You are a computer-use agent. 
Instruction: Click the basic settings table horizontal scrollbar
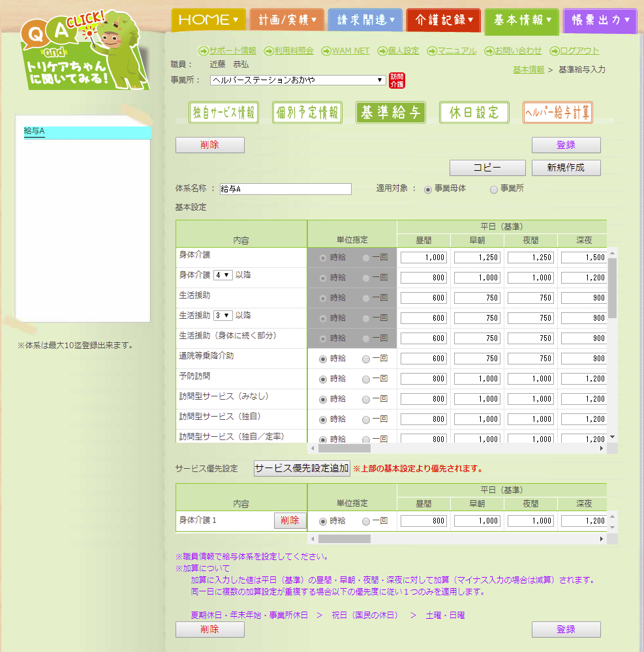[x=457, y=449]
